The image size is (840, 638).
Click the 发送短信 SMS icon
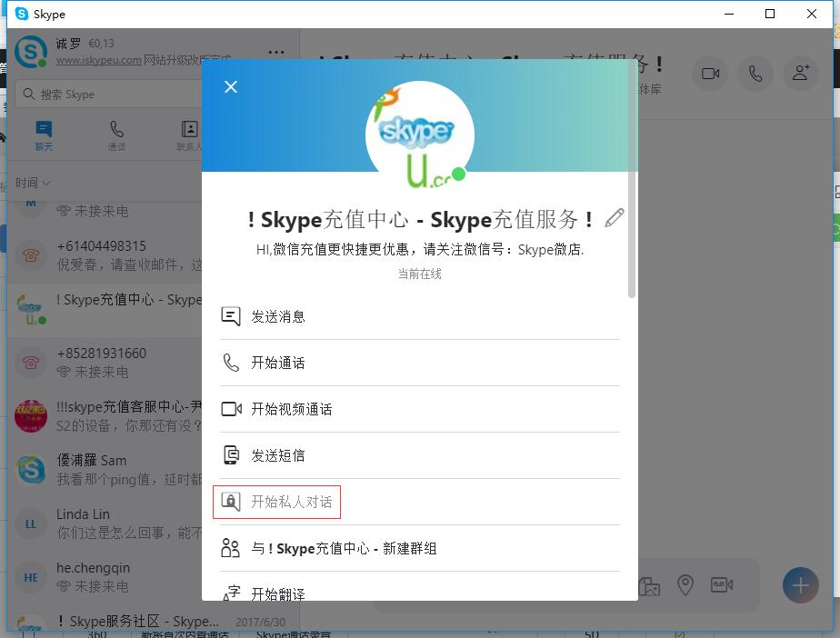(x=231, y=455)
